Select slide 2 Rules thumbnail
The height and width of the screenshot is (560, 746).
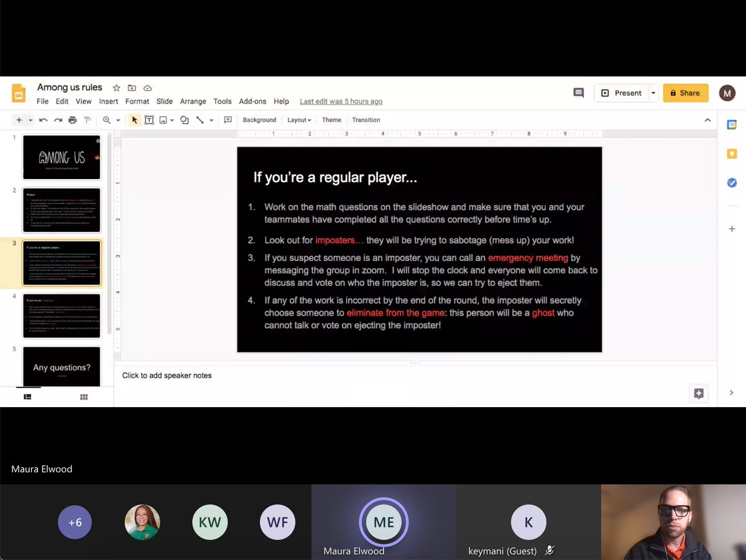(62, 210)
